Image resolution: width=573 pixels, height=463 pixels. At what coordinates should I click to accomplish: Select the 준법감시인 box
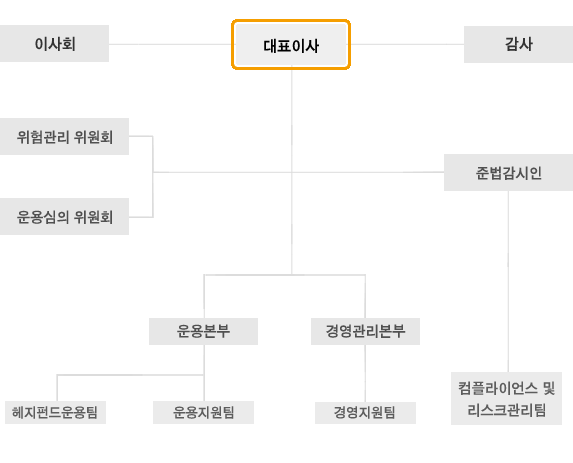[x=508, y=172]
